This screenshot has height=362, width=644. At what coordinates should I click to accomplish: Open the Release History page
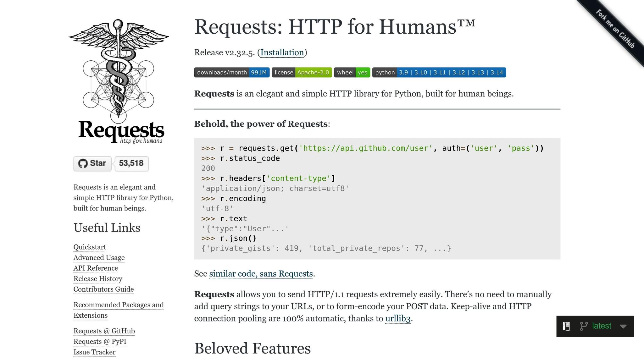pos(97,279)
